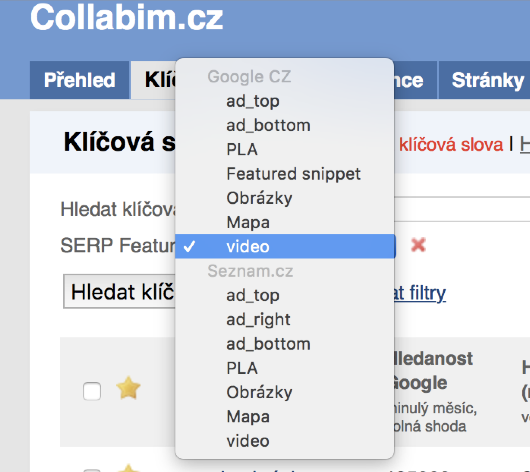Image resolution: width=530 pixels, height=472 pixels.
Task: Open the red klíčová slova link
Action: [451, 145]
